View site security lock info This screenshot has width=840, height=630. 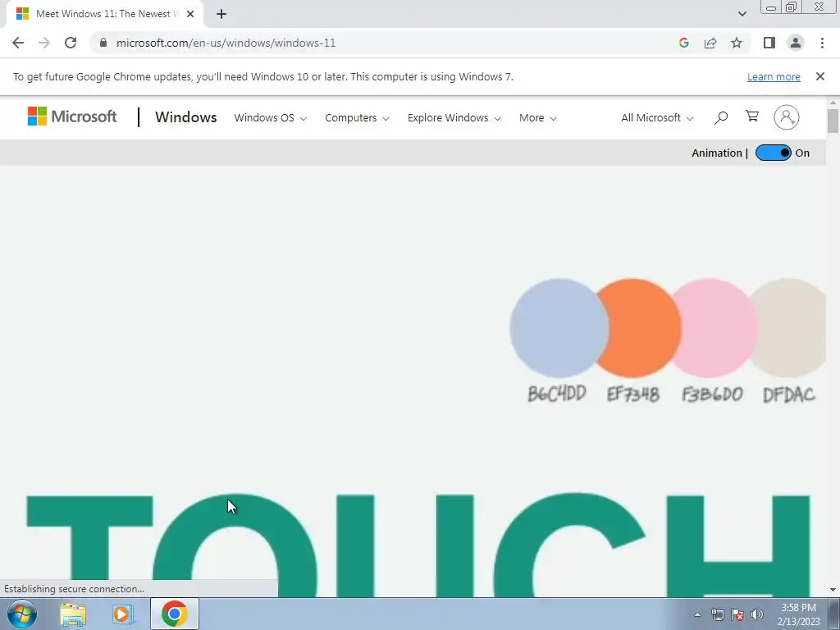103,43
